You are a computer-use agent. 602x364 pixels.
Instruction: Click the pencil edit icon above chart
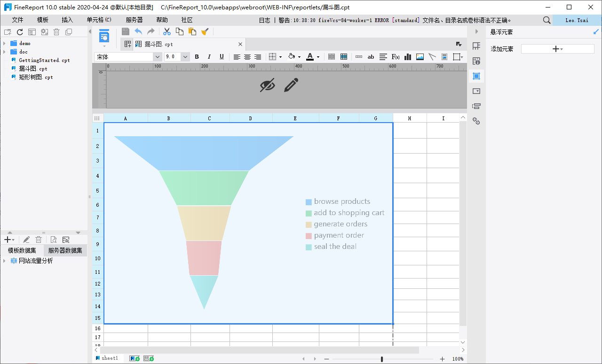[291, 85]
